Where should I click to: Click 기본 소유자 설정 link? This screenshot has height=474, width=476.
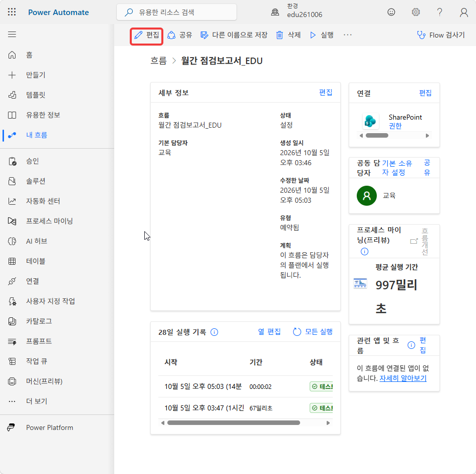(397, 168)
